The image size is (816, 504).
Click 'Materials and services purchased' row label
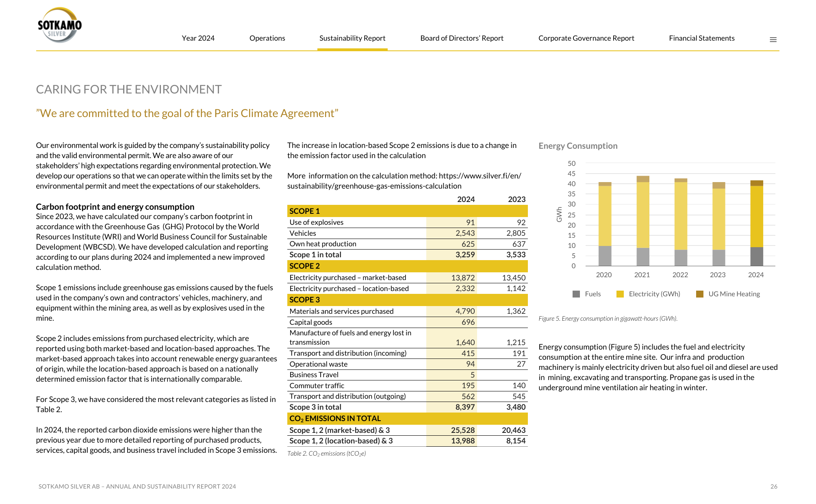point(341,311)
